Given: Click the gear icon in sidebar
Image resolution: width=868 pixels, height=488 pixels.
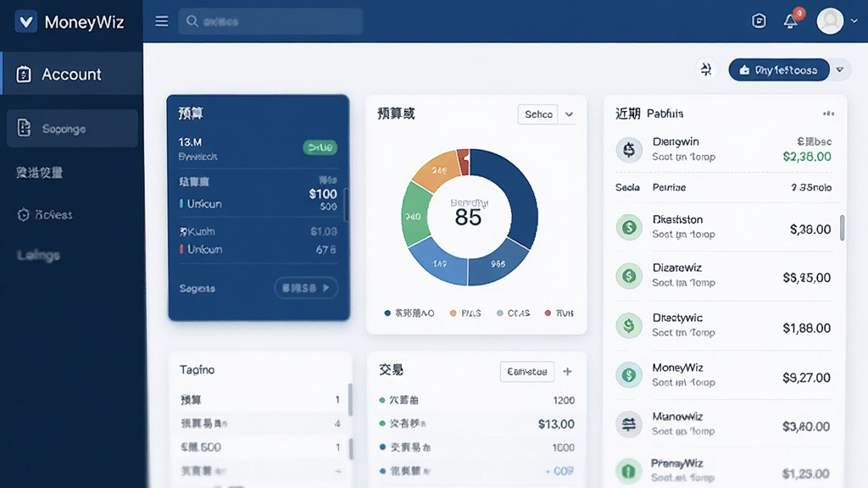Looking at the screenshot, I should (23, 214).
